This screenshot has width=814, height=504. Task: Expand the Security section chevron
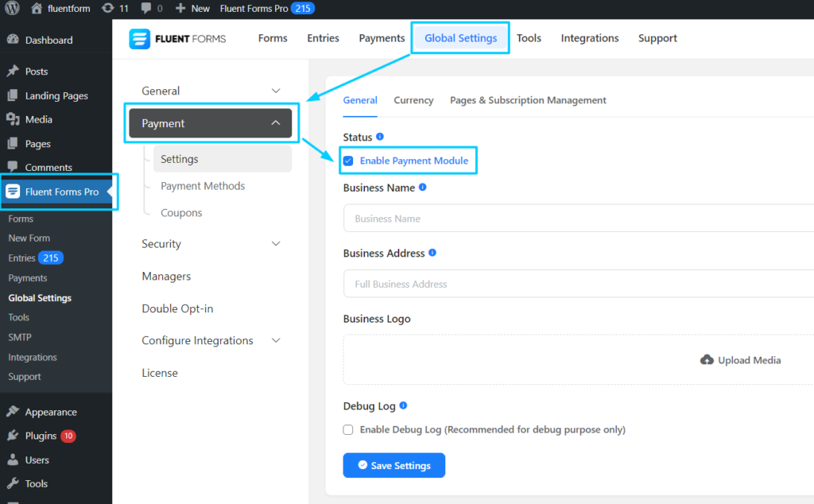pyautogui.click(x=276, y=243)
